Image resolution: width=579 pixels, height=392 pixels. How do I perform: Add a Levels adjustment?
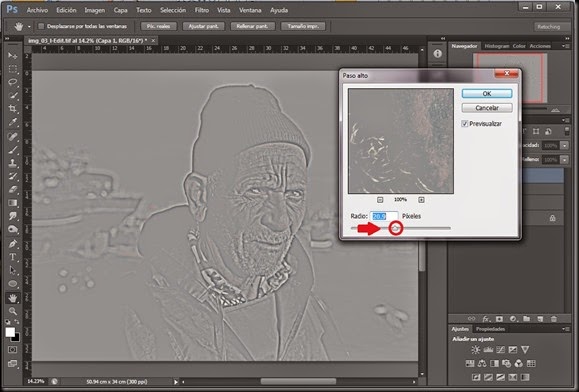coord(488,349)
